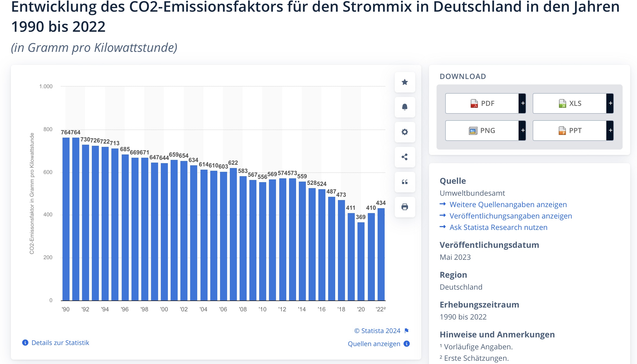
Task: Open Ask Statista Research nutzen link
Action: pyautogui.click(x=498, y=227)
